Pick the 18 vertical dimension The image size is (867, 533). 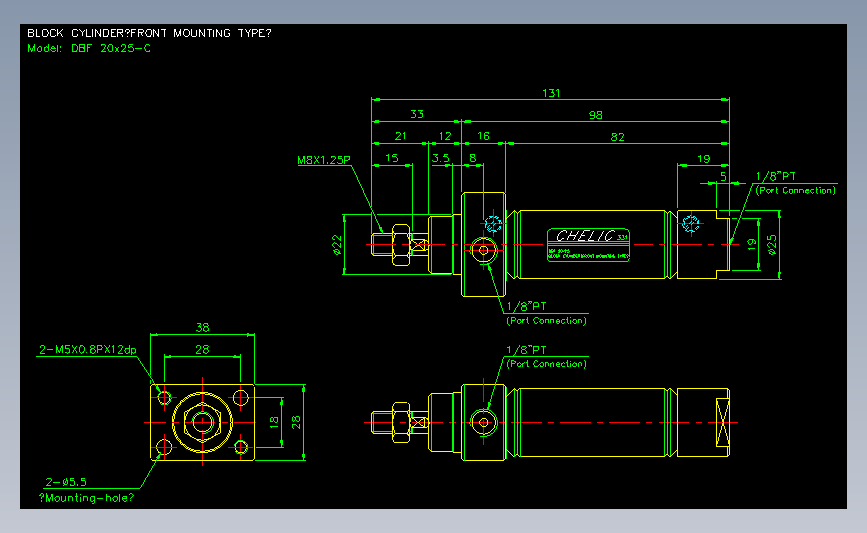[274, 422]
